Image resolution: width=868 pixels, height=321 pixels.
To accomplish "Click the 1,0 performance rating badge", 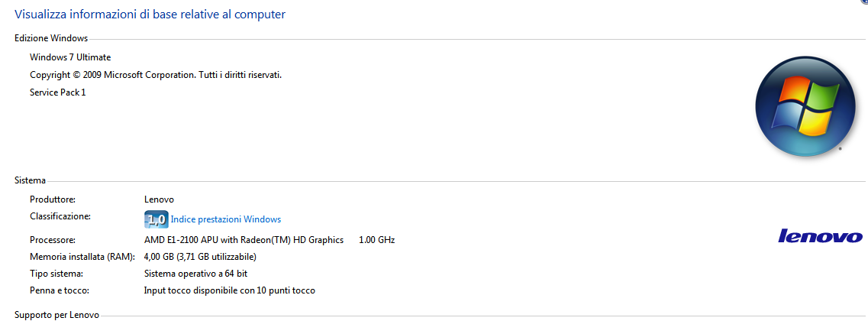I will (156, 219).
